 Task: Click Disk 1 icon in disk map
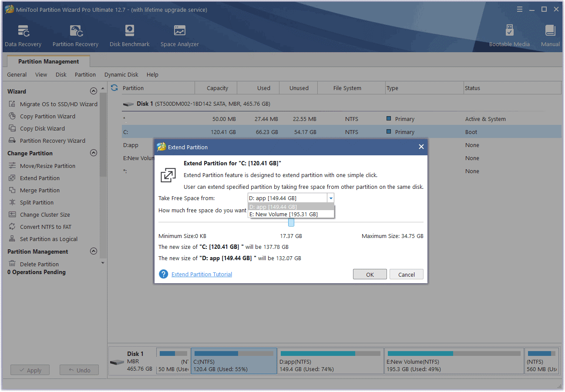pos(116,362)
